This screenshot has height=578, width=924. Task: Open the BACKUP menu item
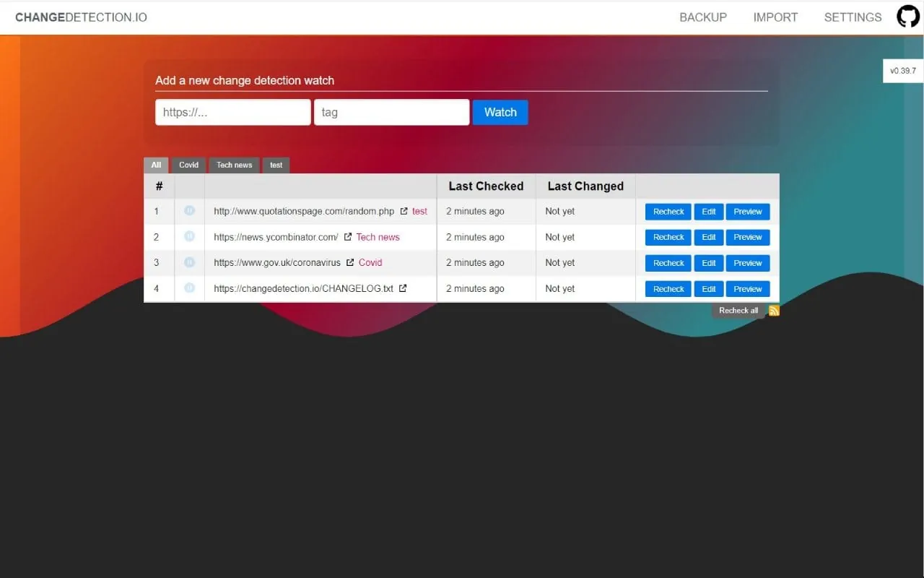[x=703, y=17]
